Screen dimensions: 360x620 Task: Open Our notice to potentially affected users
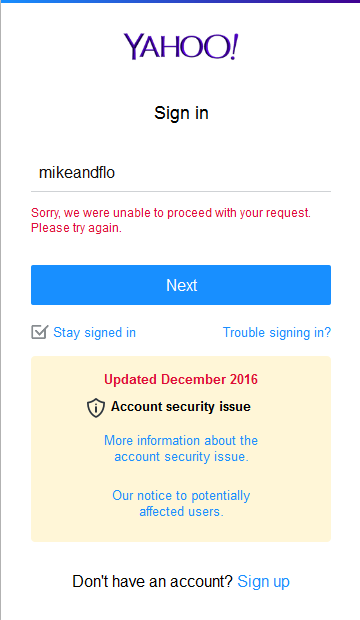[x=181, y=503]
